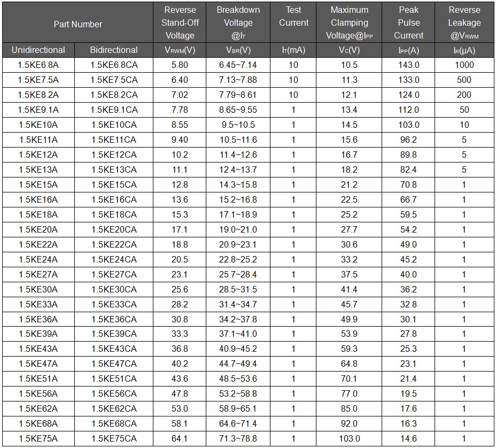Click the 1.5KE33CA bidirectional part cell
Image resolution: width=496 pixels, height=448 pixels.
click(114, 305)
